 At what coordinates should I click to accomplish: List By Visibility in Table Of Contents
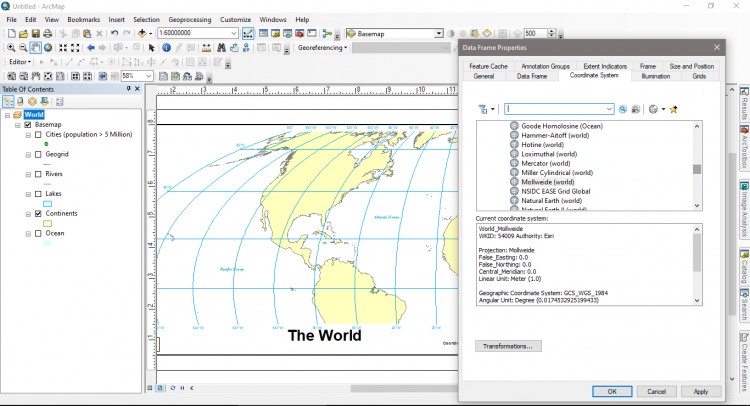[32, 101]
